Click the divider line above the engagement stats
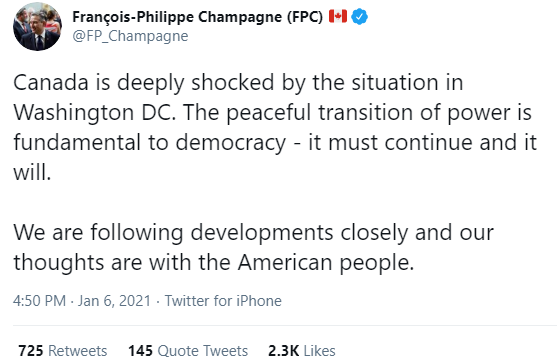The width and height of the screenshot is (557, 364). [285, 325]
